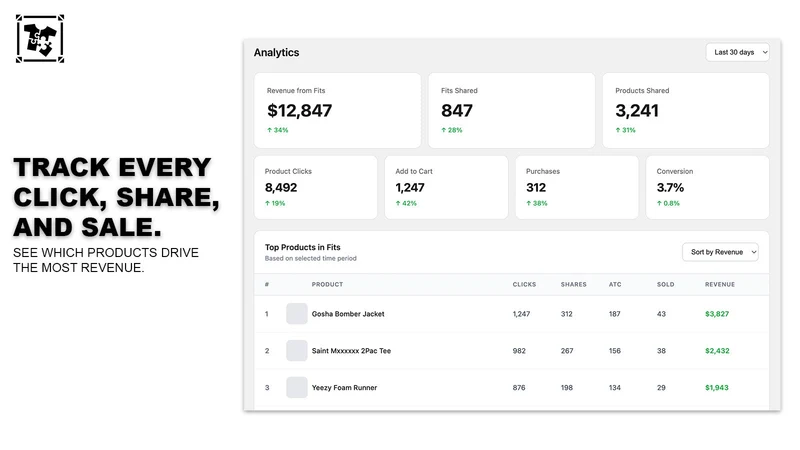Image resolution: width=800 pixels, height=450 pixels.
Task: Click the Saint Mxxxxxx 2Pac Tee thumbnail
Action: 296,351
